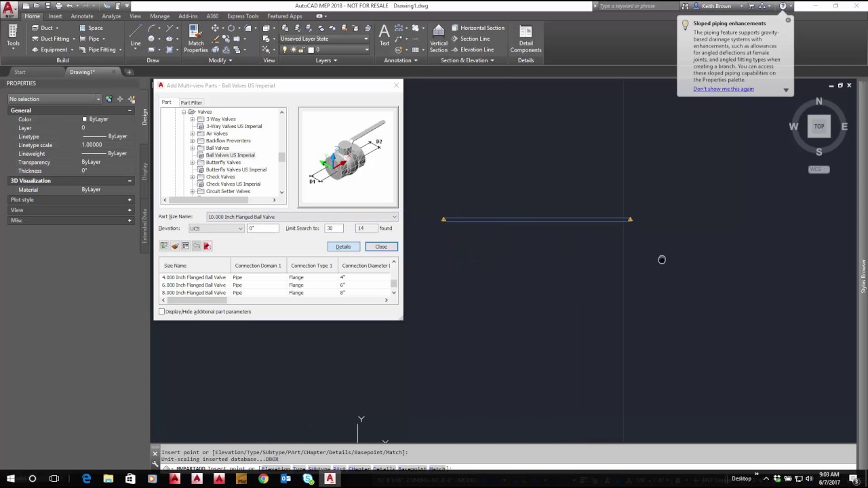The image size is (868, 488).
Task: Click the Section Line tool
Action: click(470, 39)
